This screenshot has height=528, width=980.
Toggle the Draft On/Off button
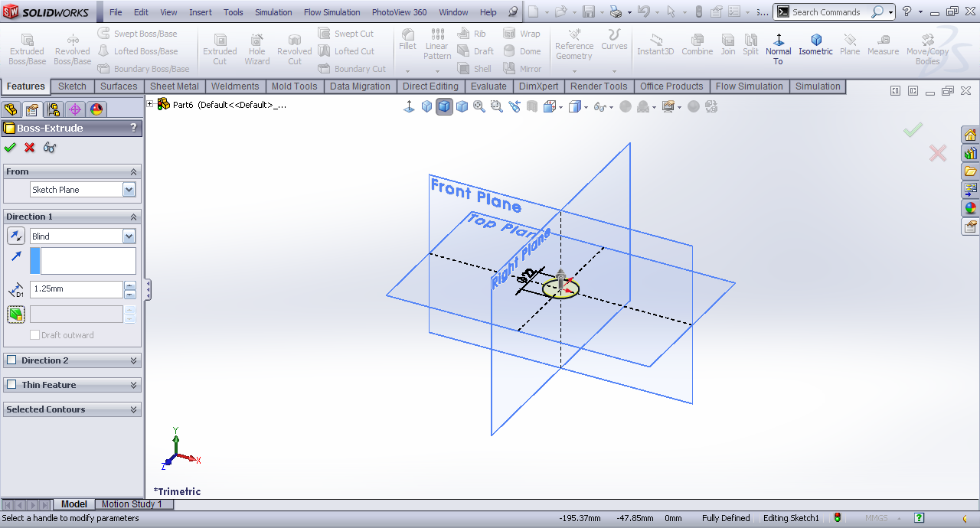(x=16, y=314)
